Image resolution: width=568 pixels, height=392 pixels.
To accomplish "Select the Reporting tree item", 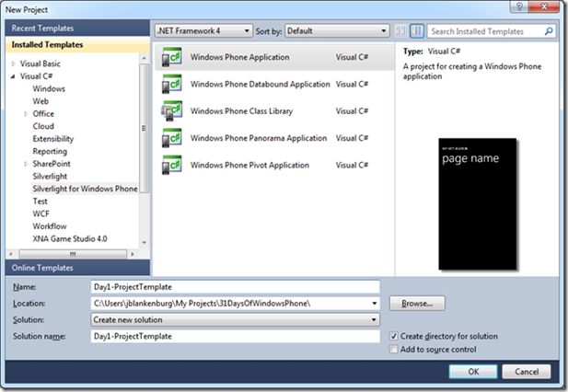I will coord(50,151).
